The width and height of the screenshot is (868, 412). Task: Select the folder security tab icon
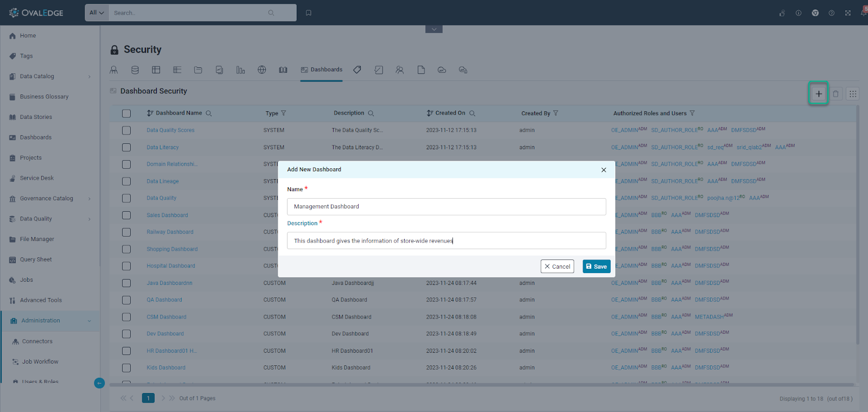pos(198,70)
